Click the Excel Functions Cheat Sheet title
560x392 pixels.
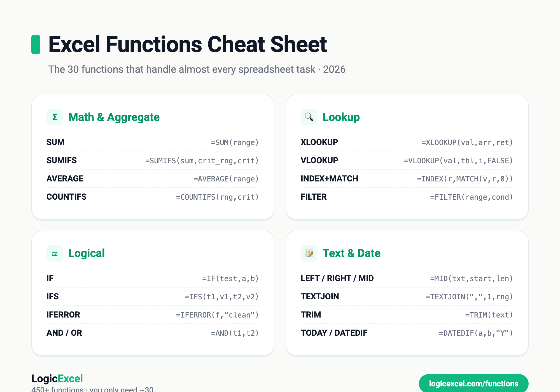188,44
